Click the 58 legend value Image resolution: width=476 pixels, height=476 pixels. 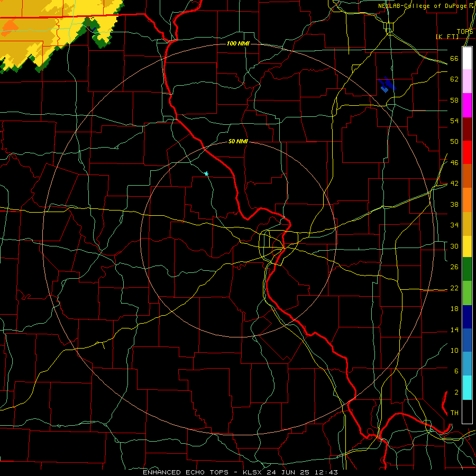click(x=454, y=100)
